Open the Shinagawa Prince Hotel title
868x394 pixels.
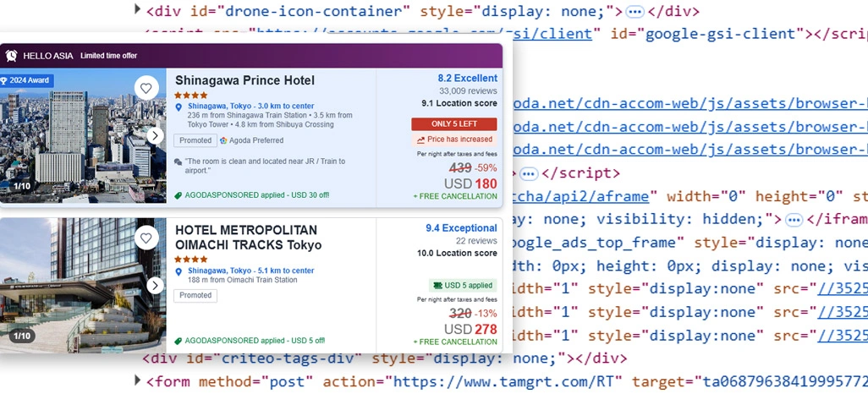tap(244, 81)
